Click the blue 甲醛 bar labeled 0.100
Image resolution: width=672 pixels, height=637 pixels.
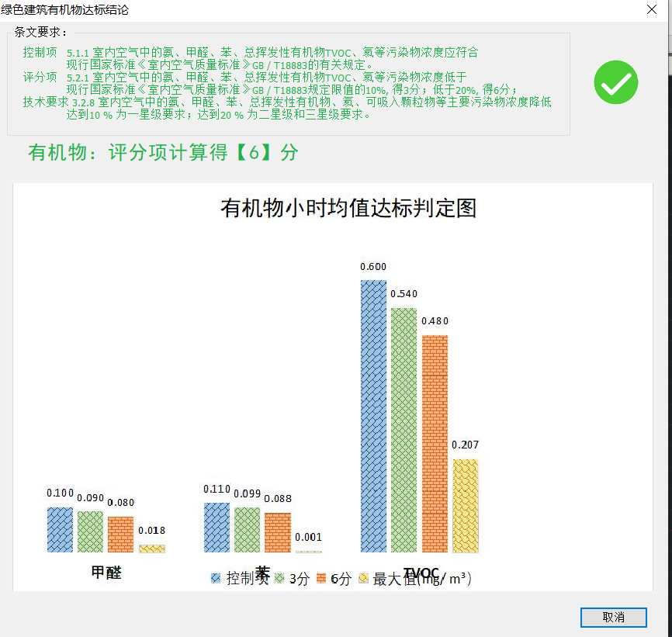click(x=60, y=530)
